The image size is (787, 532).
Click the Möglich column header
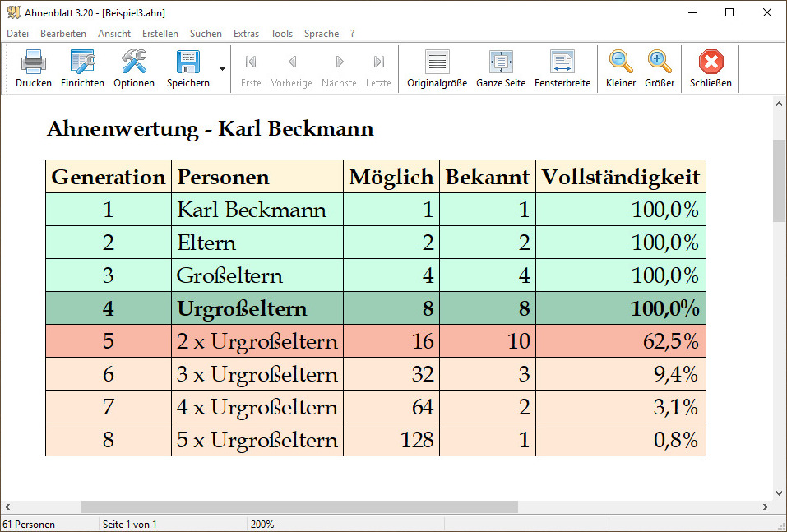pos(391,177)
